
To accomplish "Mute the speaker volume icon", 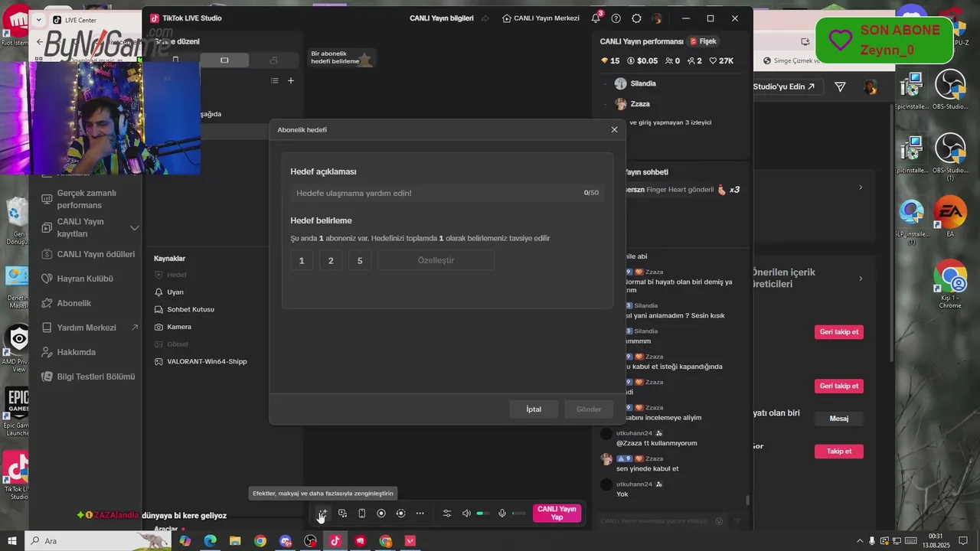I will [466, 514].
